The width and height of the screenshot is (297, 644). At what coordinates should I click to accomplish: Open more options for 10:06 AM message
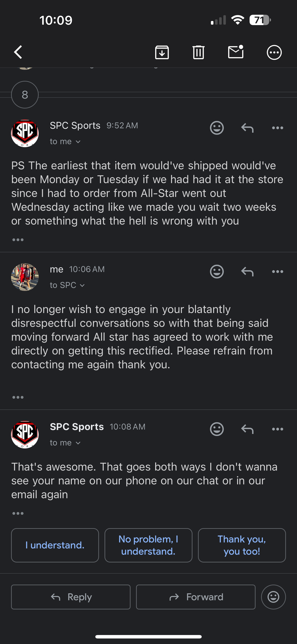coord(277,272)
